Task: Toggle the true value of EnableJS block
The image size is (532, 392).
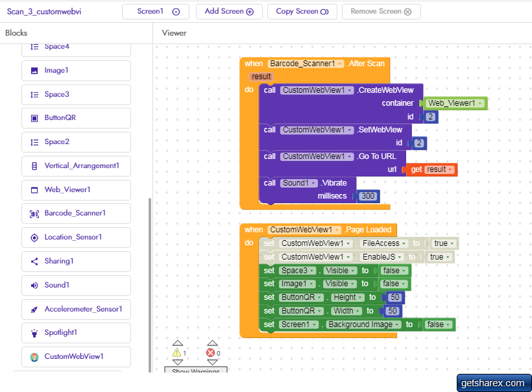Action: tap(439, 257)
